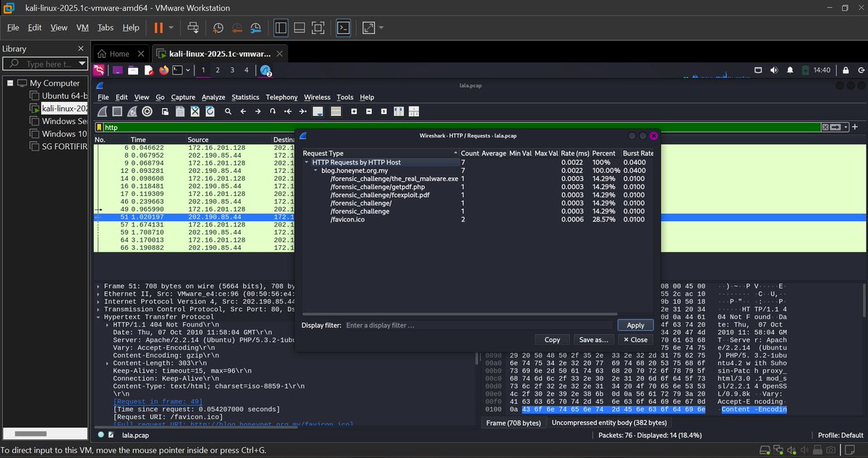Clear the http display filter
This screenshot has width=868, height=458.
coord(825,127)
